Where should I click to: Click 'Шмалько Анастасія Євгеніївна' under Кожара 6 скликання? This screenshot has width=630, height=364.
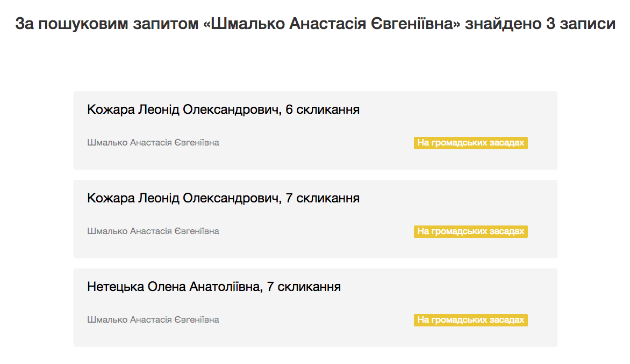click(153, 143)
